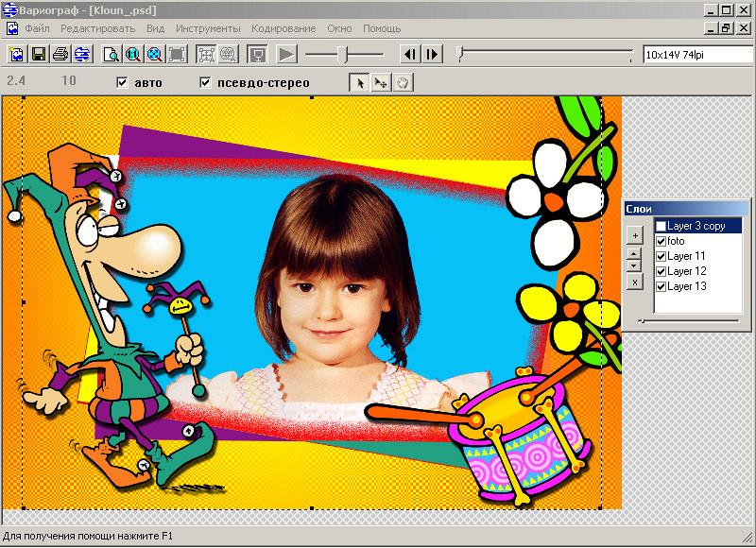Select the Layer 11 name

pyautogui.click(x=686, y=256)
